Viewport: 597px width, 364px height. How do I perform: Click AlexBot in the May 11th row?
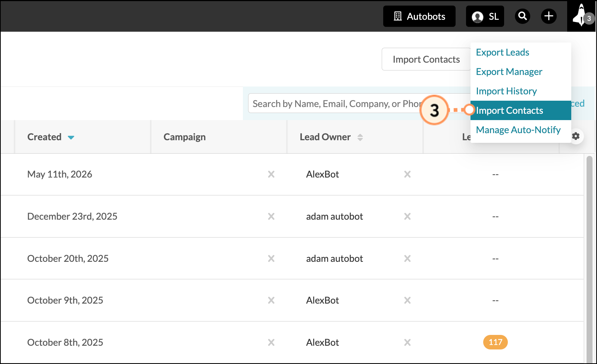[322, 174]
